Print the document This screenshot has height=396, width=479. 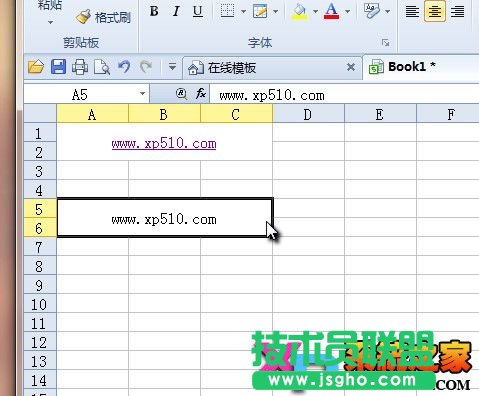80,67
